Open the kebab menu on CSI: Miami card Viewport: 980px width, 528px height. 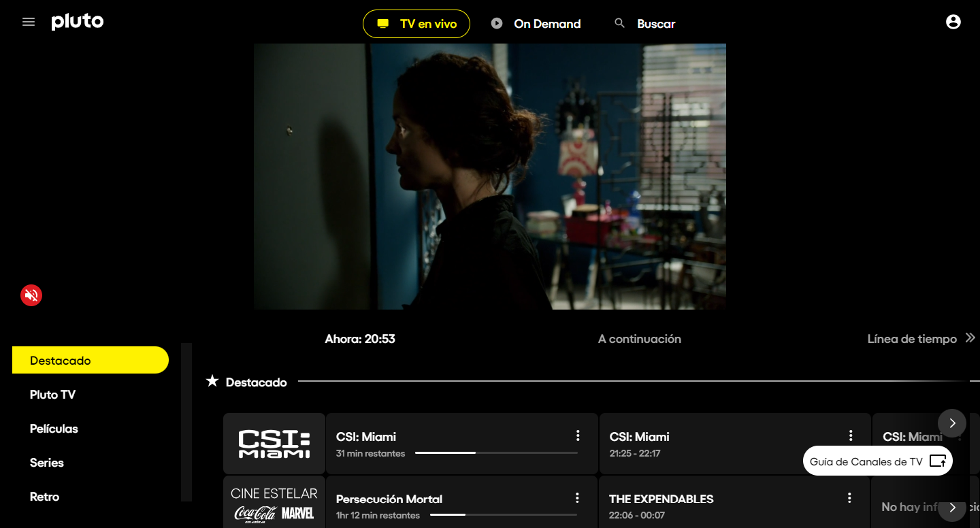point(578,435)
